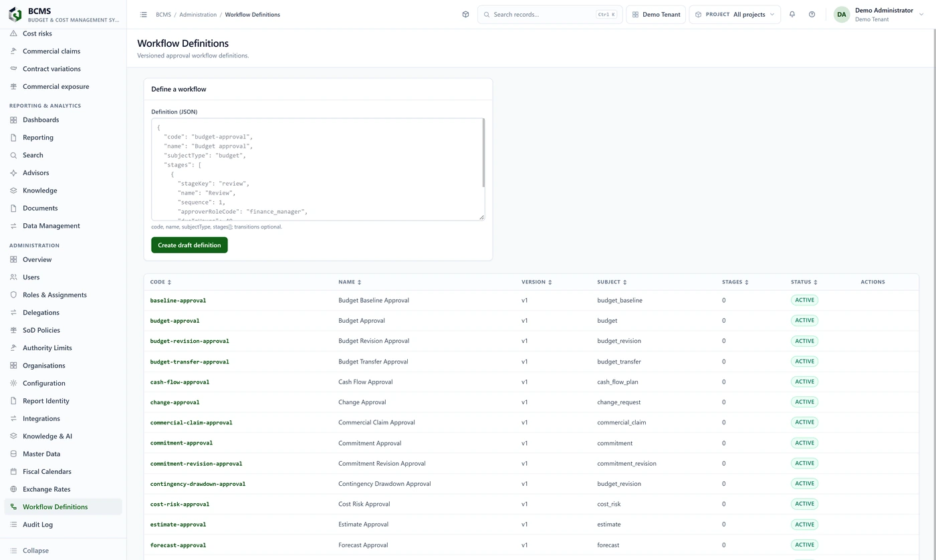Click the notifications bell icon
Viewport: 936px width, 560px height.
pyautogui.click(x=792, y=14)
